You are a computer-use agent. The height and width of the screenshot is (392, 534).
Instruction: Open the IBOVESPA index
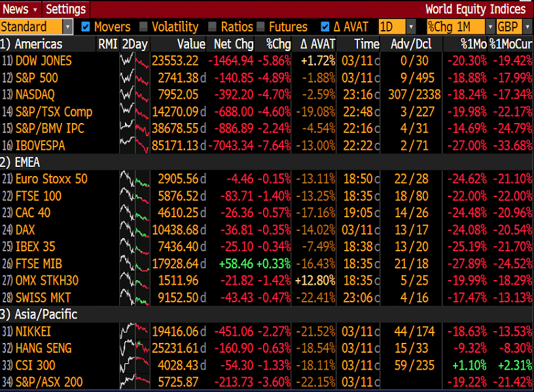(x=40, y=145)
